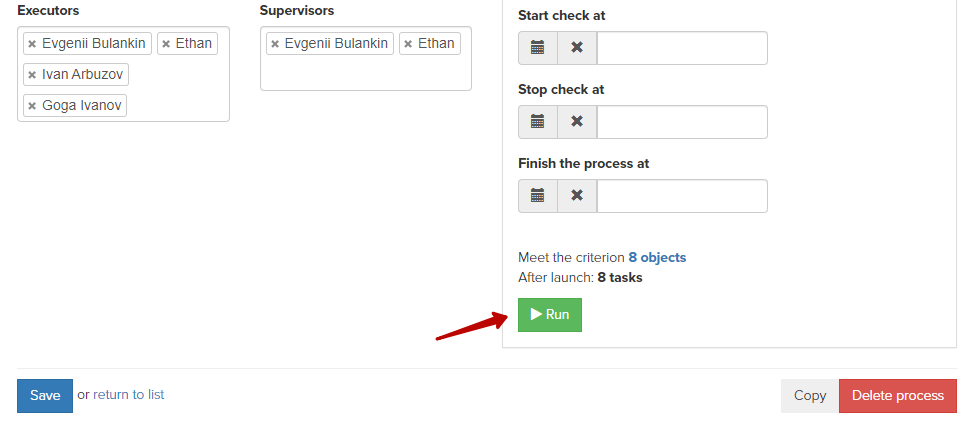Click the Delete process button

pos(898,396)
